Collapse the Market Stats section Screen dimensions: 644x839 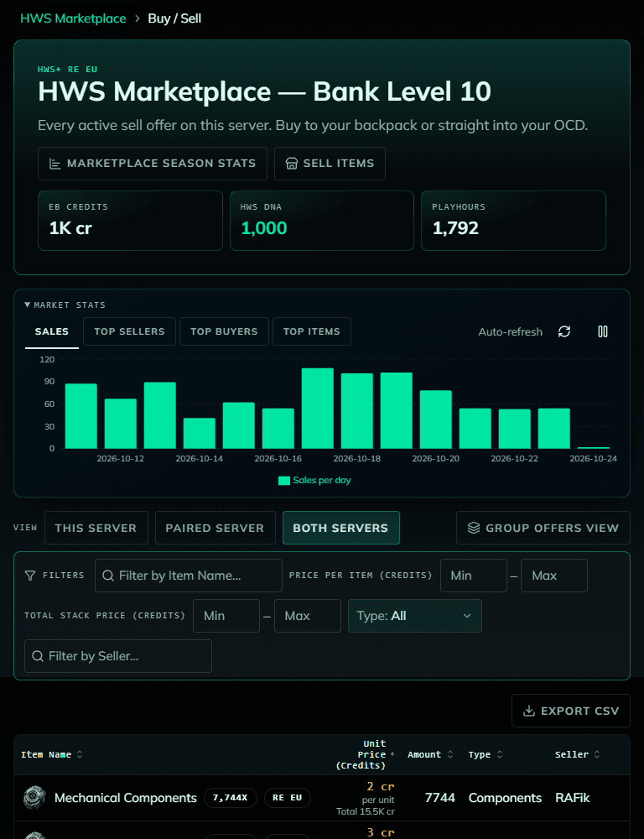65,305
